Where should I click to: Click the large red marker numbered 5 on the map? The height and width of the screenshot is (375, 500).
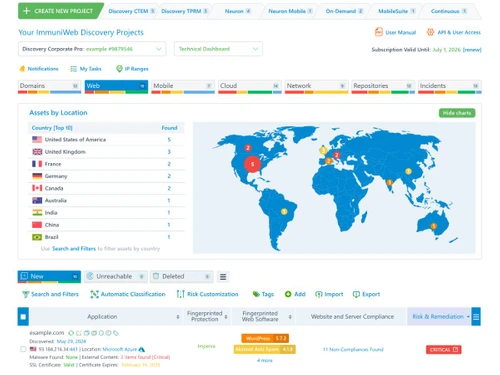[252, 164]
